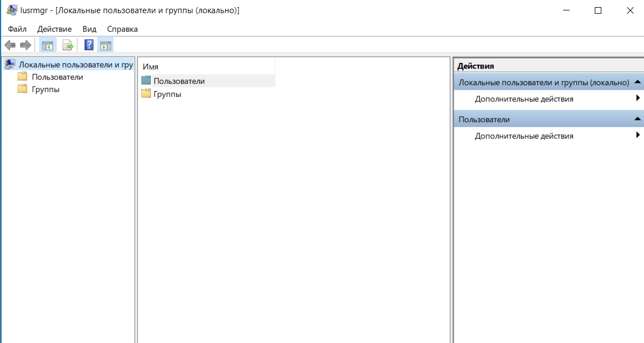Image resolution: width=644 pixels, height=343 pixels.
Task: Open the Вид menu
Action: [89, 29]
